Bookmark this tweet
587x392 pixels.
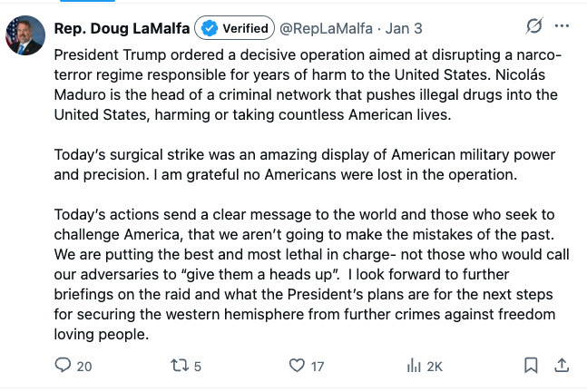tap(532, 366)
